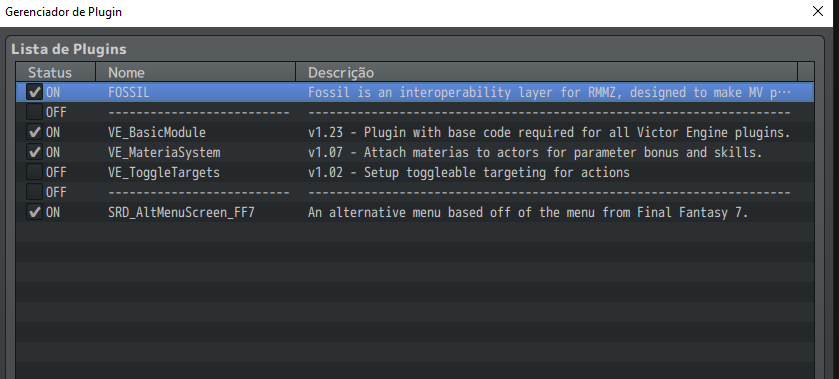The image size is (839, 379).
Task: Click the Final Fantasy 7 menu description
Action: point(528,213)
